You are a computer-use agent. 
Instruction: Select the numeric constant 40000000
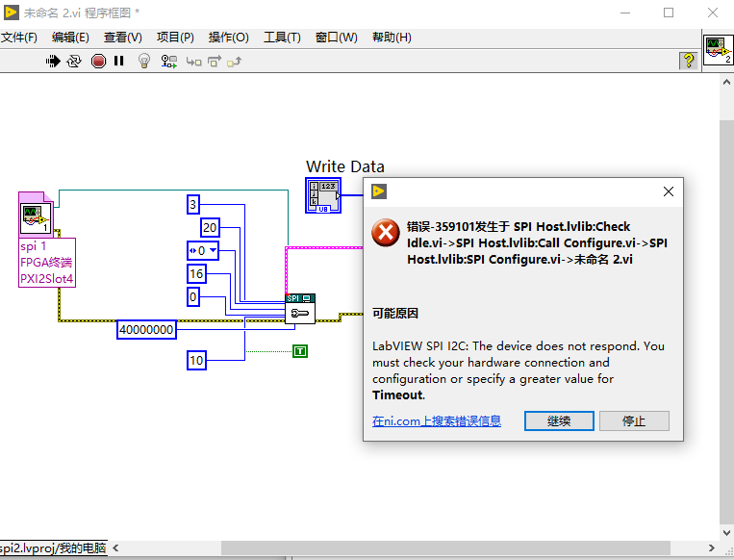(146, 330)
